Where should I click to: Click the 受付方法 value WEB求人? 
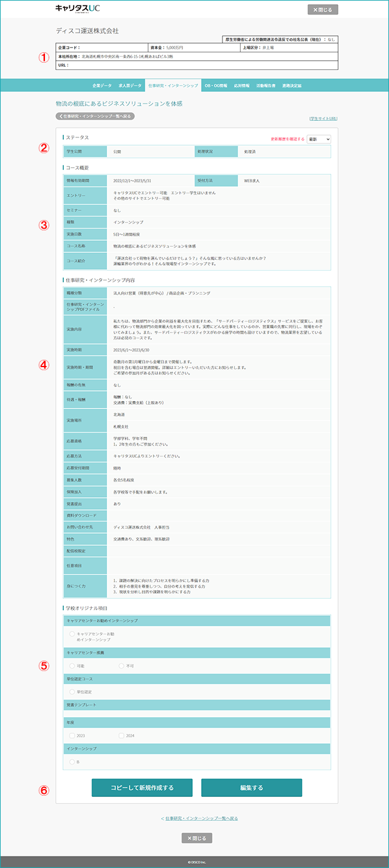(252, 181)
